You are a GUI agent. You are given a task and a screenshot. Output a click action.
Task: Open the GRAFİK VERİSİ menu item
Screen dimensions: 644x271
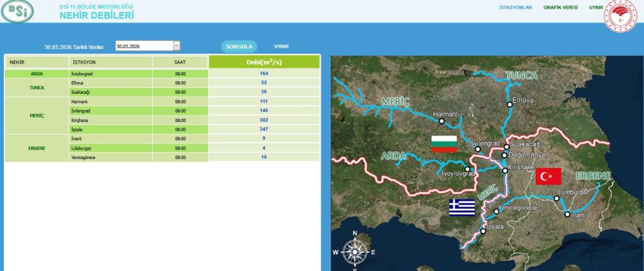(560, 8)
